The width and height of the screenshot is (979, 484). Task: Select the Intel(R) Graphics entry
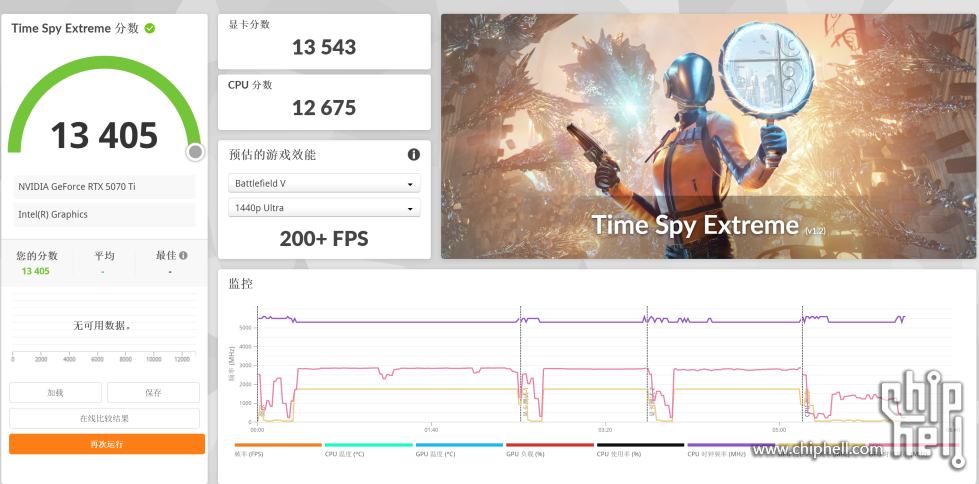[x=104, y=214]
